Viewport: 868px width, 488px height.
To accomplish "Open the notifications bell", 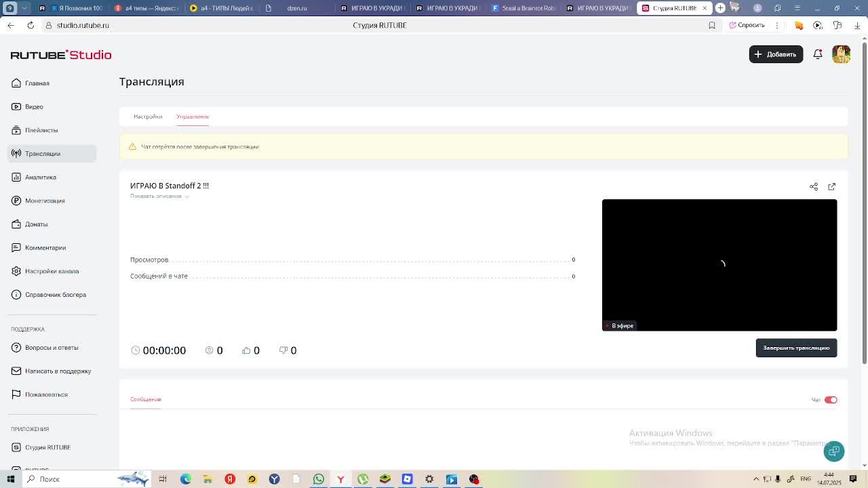I will coord(818,54).
